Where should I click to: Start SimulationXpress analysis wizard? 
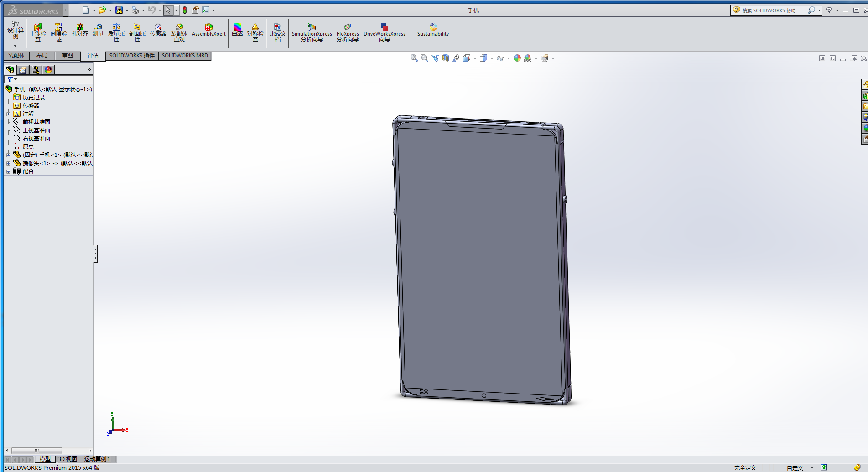click(312, 32)
